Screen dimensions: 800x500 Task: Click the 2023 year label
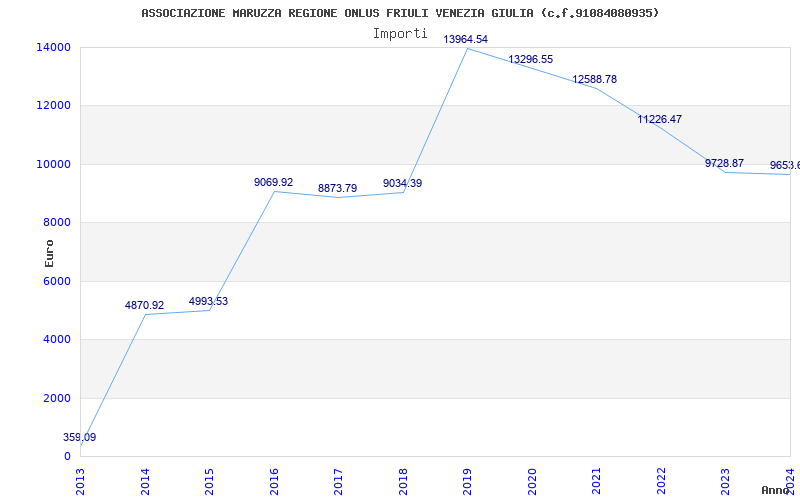726,481
